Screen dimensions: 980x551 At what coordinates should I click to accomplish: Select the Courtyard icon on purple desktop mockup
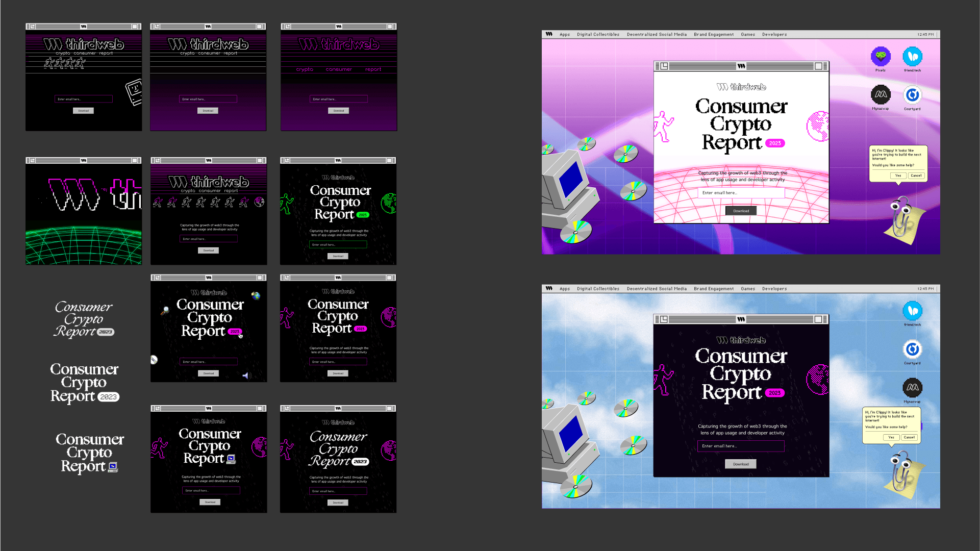[912, 95]
